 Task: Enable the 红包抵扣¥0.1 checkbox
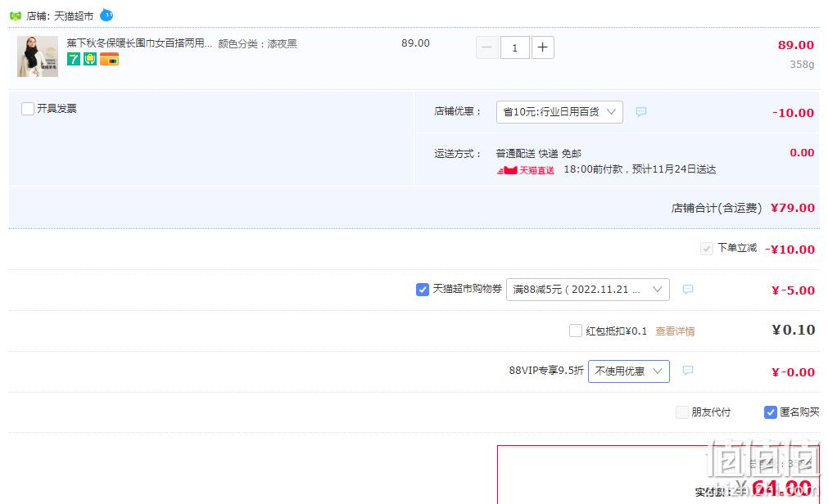[x=576, y=331]
